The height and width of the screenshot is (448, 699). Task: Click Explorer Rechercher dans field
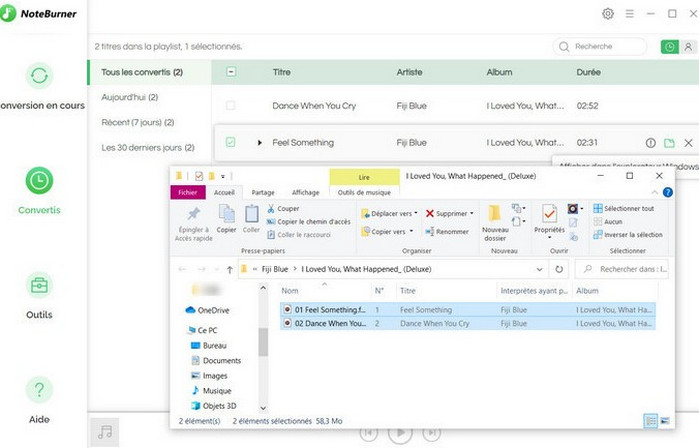(622, 269)
